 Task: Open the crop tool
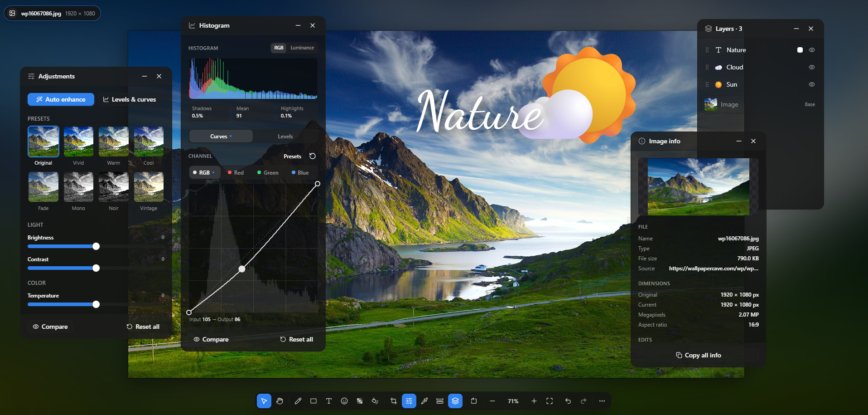point(394,401)
